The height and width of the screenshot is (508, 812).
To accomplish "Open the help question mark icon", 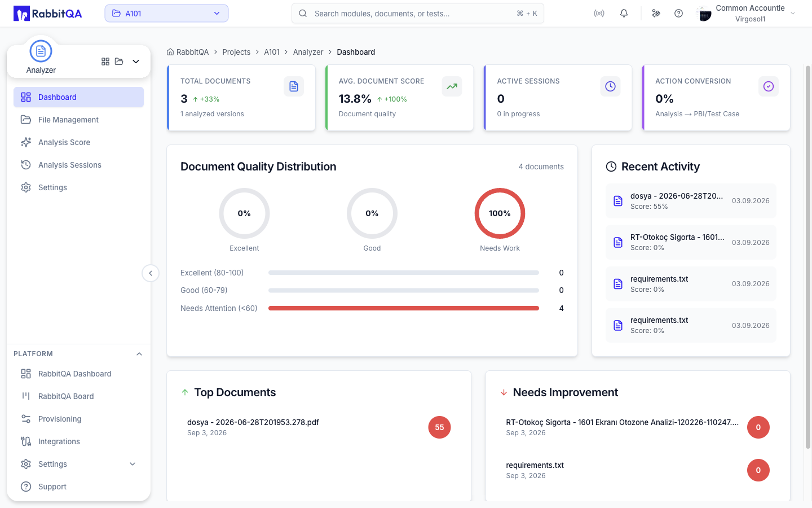I will (x=678, y=14).
